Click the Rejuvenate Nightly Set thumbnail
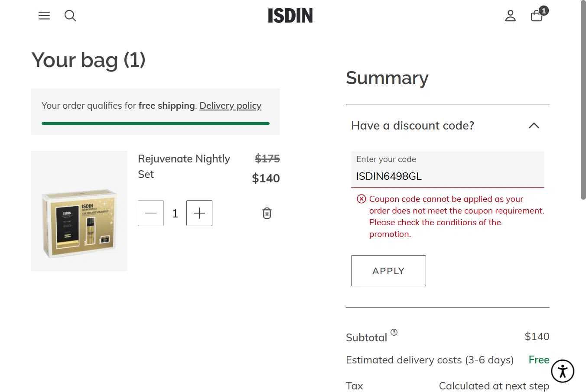Screen dimensions: 586x392 (x=79, y=211)
